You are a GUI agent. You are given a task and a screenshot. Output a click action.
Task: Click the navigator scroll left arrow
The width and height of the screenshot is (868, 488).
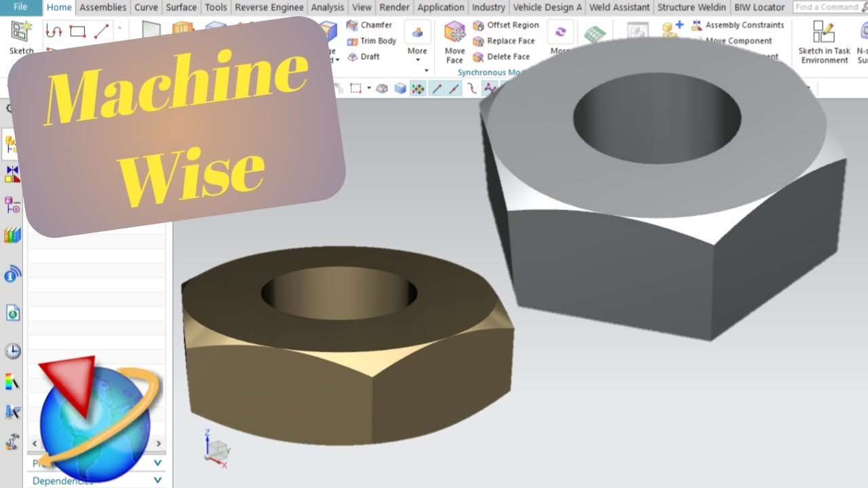click(35, 443)
